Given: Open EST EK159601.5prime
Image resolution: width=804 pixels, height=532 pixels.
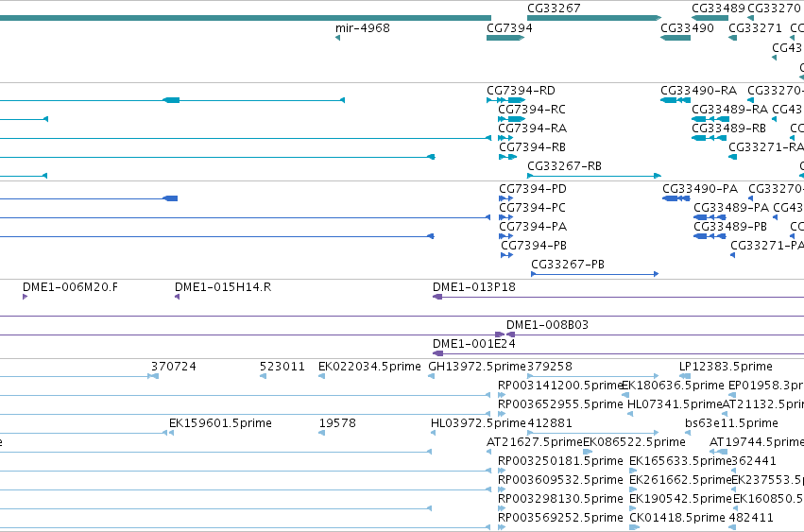Looking at the screenshot, I should 220,423.
